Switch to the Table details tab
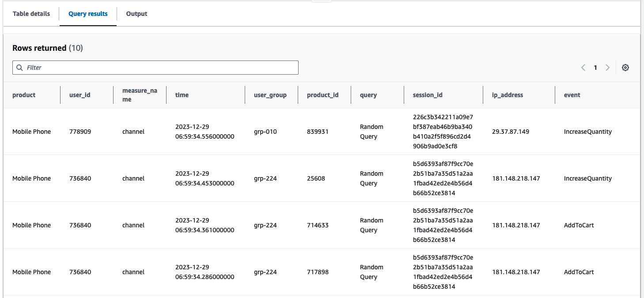The width and height of the screenshot is (644, 298). tap(31, 14)
